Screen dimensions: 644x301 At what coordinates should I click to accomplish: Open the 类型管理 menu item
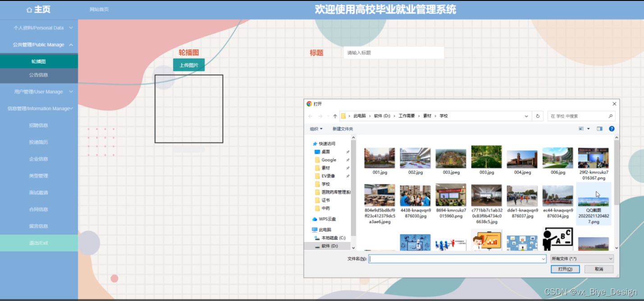pyautogui.click(x=39, y=176)
